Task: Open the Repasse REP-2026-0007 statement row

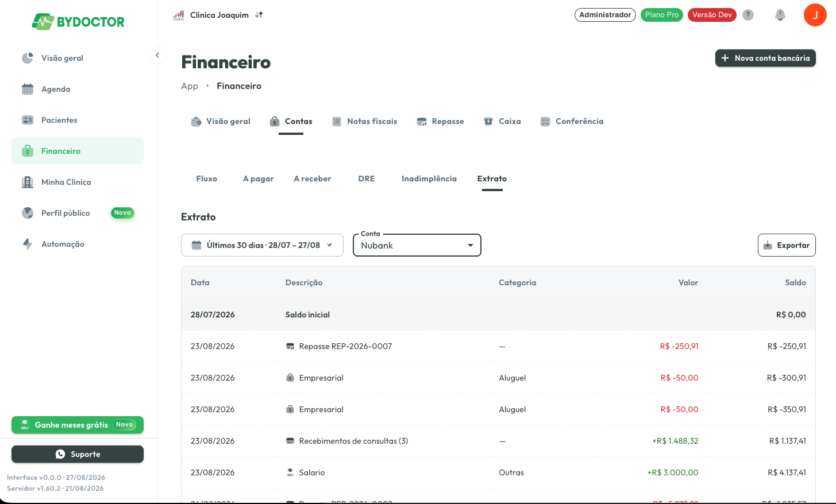Action: [x=498, y=346]
